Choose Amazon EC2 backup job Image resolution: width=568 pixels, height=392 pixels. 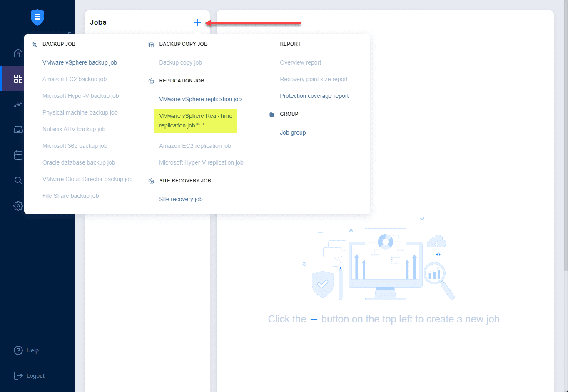pos(75,79)
